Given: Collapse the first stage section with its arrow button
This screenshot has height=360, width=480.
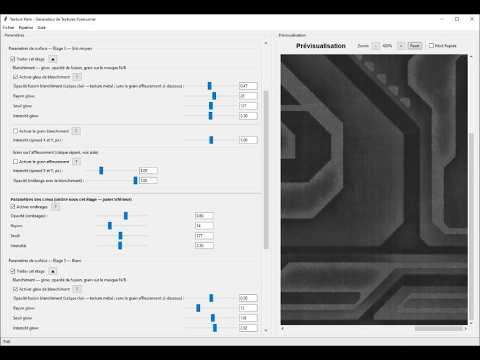Looking at the screenshot, I should [x=53, y=59].
